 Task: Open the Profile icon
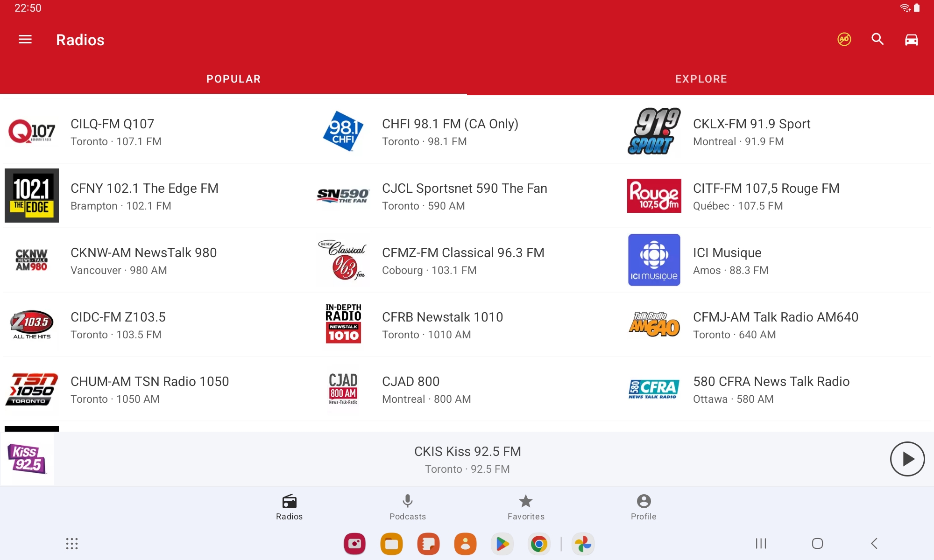tap(644, 506)
